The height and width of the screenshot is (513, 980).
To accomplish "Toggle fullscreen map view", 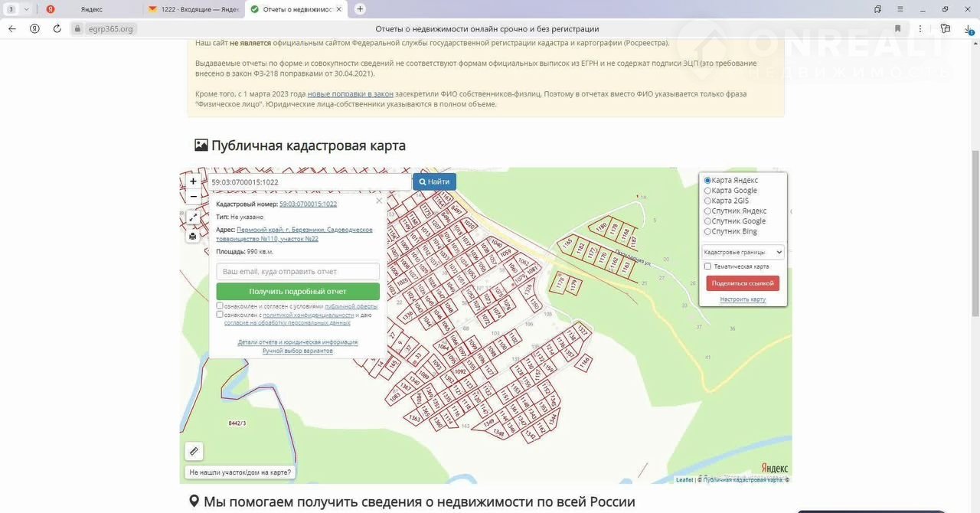I will pyautogui.click(x=193, y=218).
